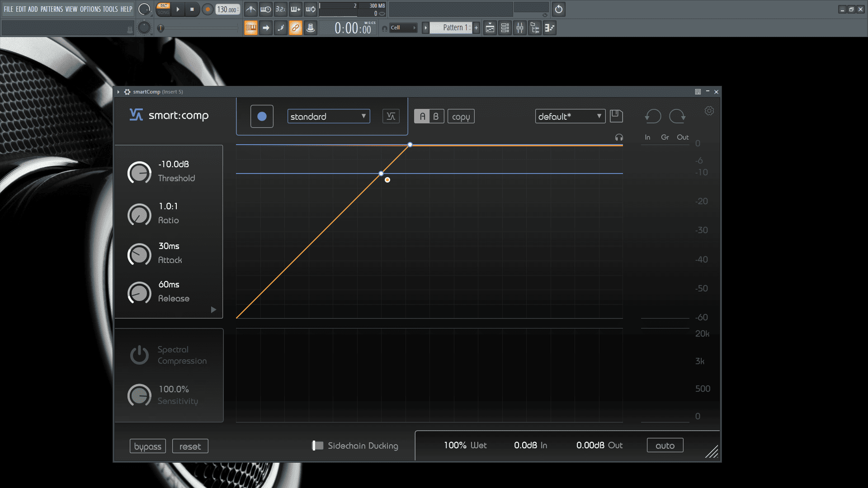The height and width of the screenshot is (488, 868).
Task: Open the browser/plugin picker icon
Action: coord(535,28)
